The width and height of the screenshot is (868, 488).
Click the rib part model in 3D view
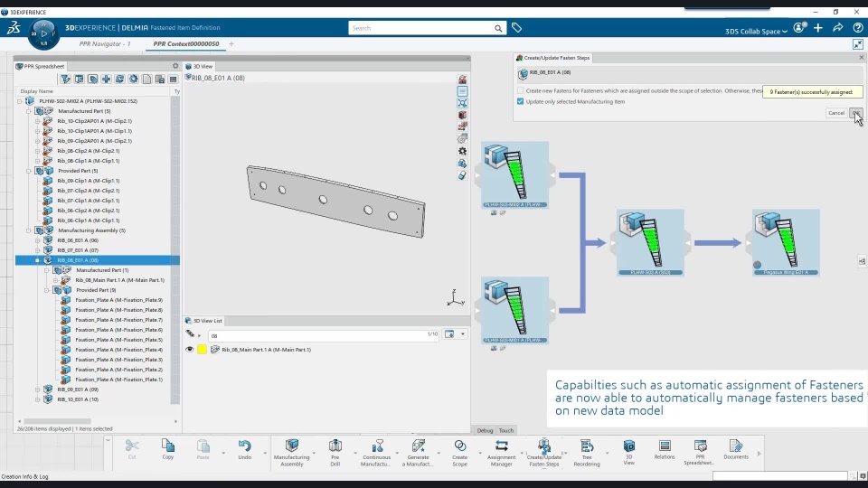(x=336, y=202)
